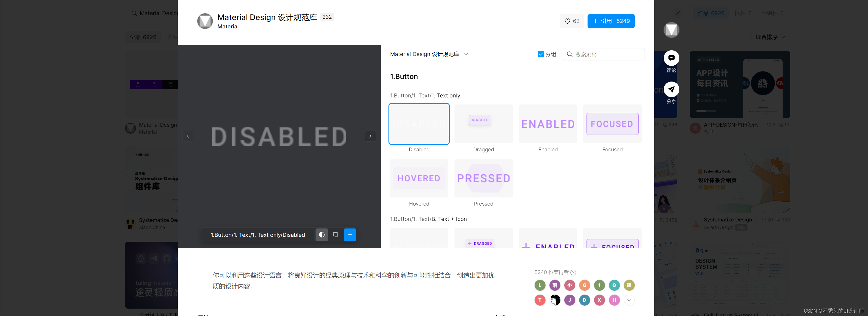868x316 pixels.
Task: Click the question mark beside 5240 位支持者
Action: tap(573, 272)
